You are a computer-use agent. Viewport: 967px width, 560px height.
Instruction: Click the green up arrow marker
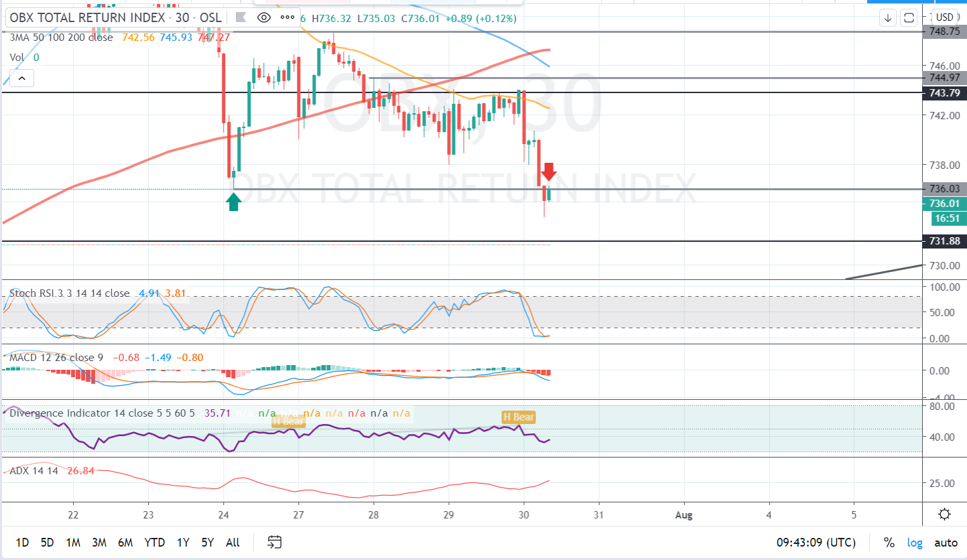coord(233,202)
